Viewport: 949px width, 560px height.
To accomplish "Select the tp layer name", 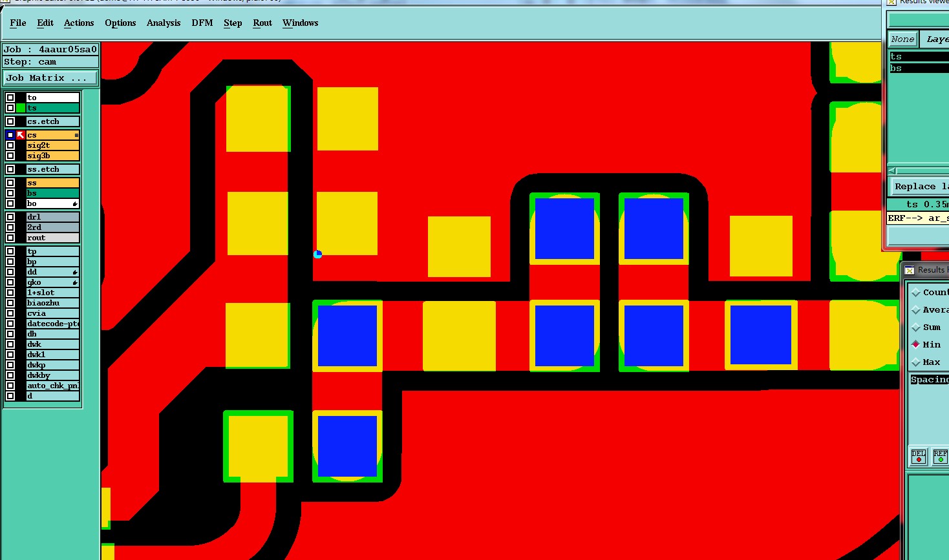I will coord(52,251).
